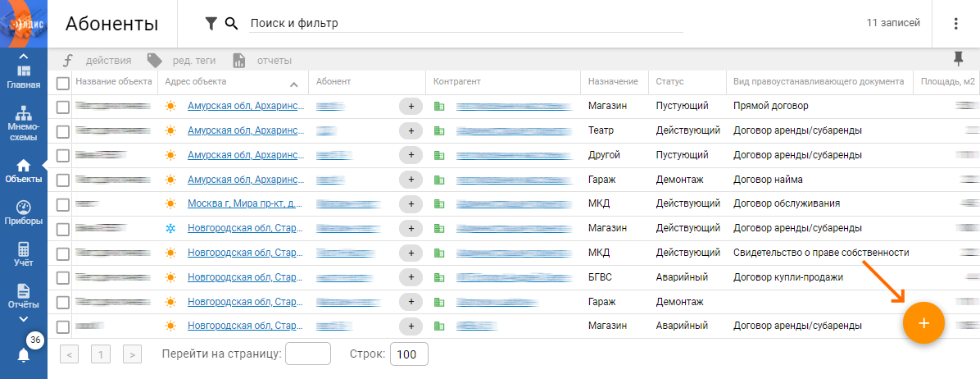This screenshot has height=379, width=980.
Task: Click the Перейти на страницу input box
Action: 307,354
